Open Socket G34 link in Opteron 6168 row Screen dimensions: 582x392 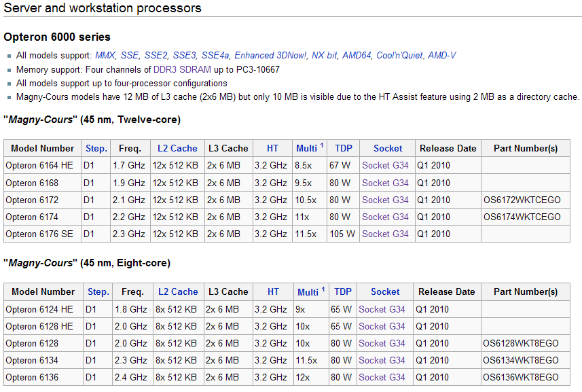click(385, 183)
